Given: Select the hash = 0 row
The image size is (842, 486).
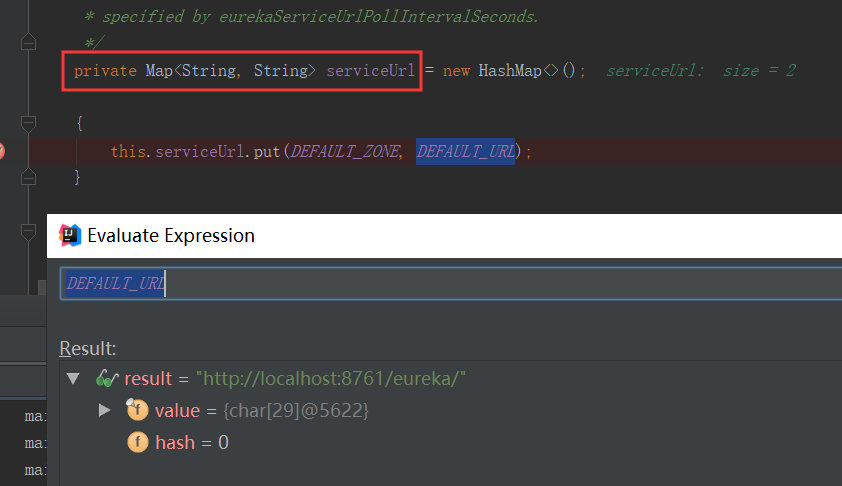Looking at the screenshot, I should [x=192, y=442].
